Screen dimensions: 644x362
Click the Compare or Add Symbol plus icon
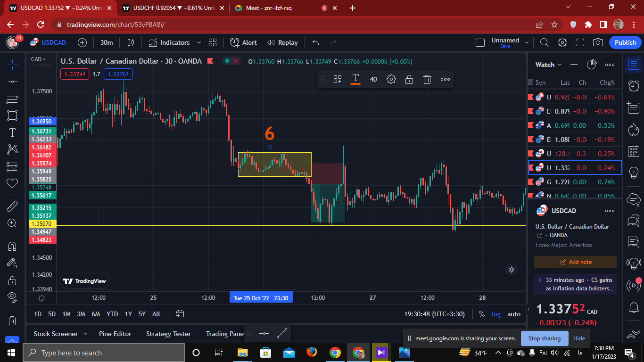coord(82,42)
